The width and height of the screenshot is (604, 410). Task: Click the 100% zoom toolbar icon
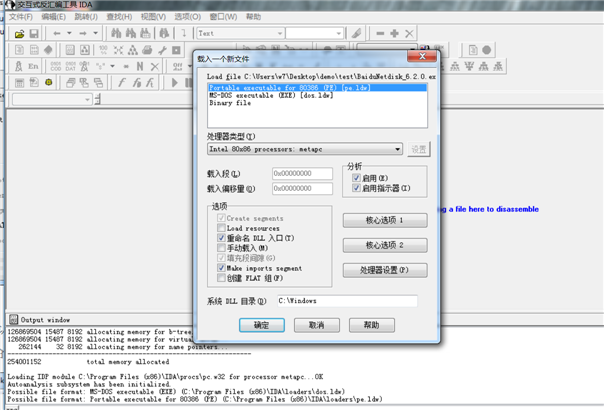coord(103,50)
